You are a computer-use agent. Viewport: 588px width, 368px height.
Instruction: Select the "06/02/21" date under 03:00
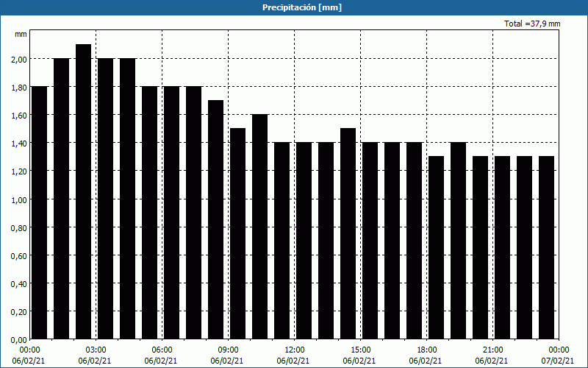coord(95,361)
